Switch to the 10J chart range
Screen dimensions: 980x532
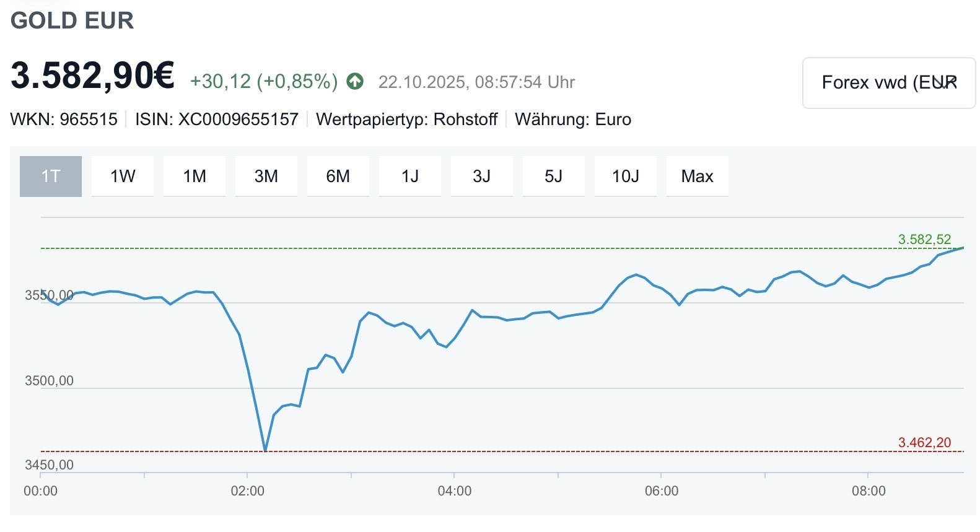(626, 177)
